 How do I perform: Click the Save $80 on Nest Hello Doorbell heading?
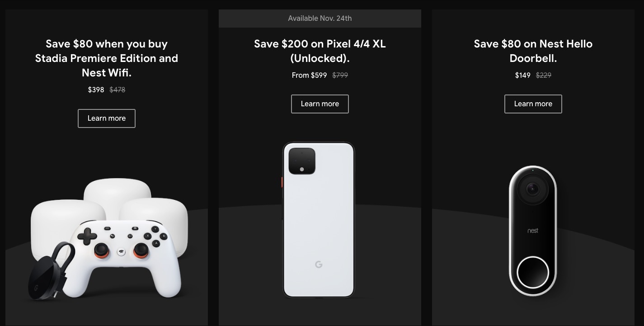[x=533, y=51]
